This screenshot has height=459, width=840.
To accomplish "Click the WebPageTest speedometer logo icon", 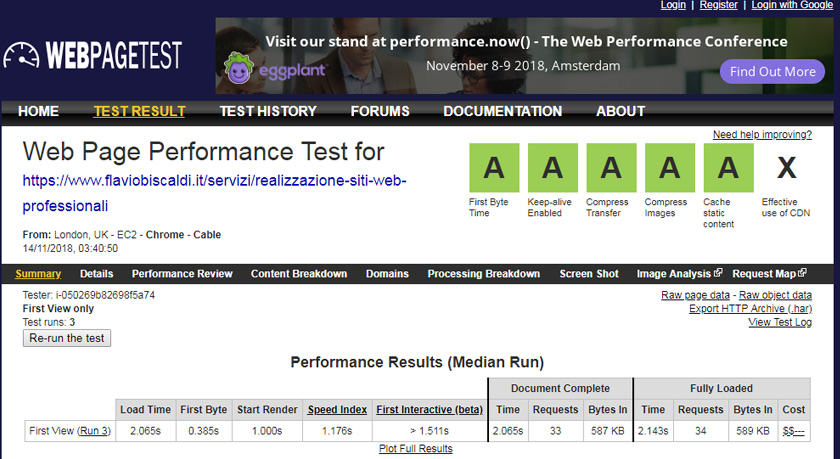I will 21,56.
